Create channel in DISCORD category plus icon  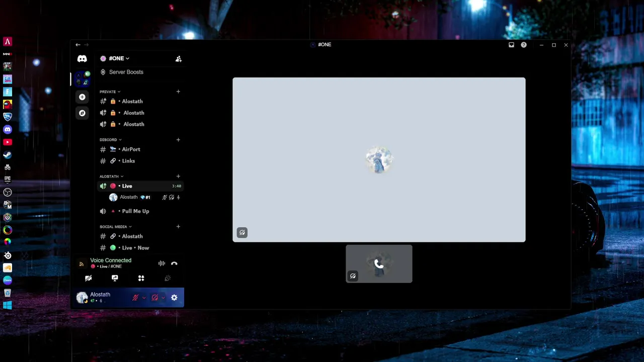[178, 140]
